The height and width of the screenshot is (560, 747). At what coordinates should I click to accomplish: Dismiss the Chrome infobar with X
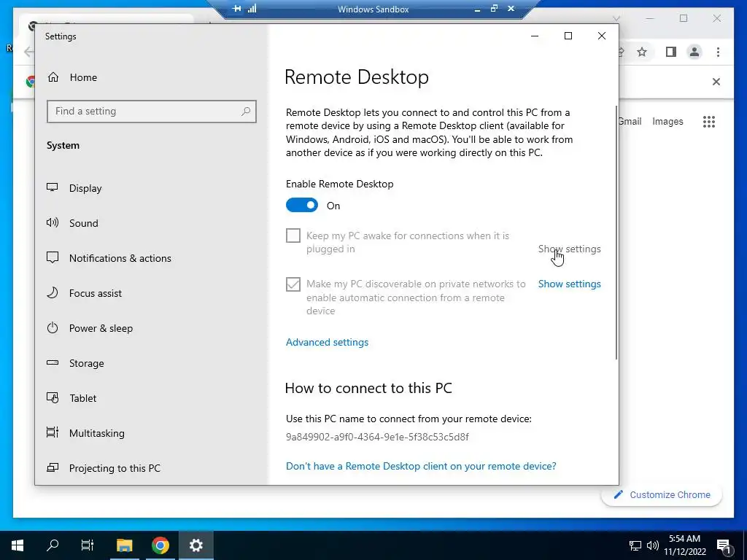tap(716, 82)
